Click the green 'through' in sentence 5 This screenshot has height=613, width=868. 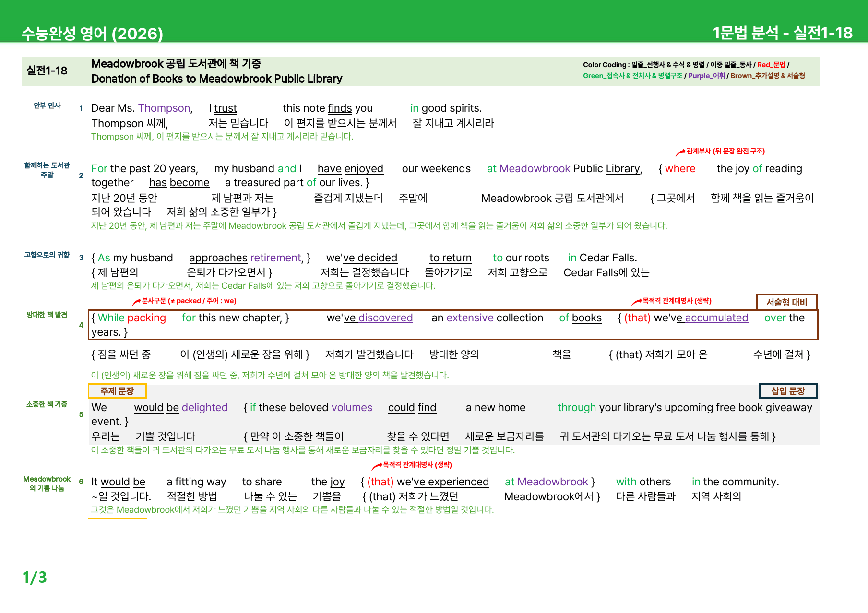(577, 408)
